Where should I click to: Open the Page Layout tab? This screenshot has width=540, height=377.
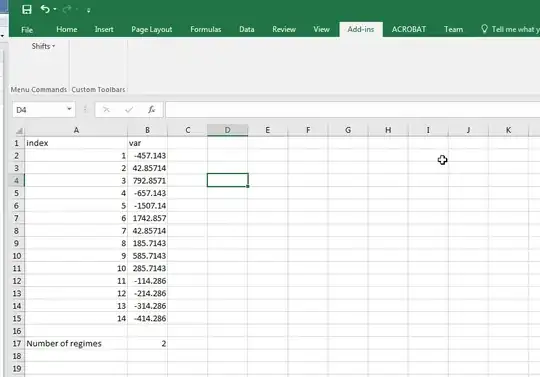tap(152, 30)
